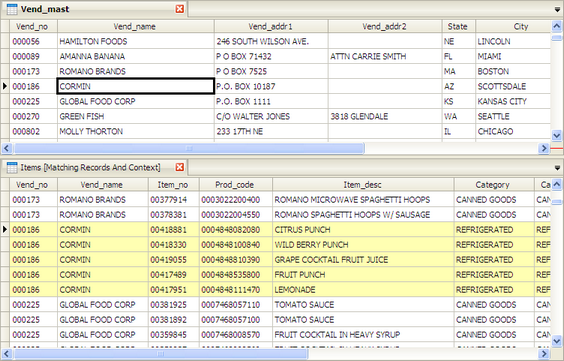Click FRUIT PUNCH item description
Viewport: 564px width, 361px height.
(363, 275)
